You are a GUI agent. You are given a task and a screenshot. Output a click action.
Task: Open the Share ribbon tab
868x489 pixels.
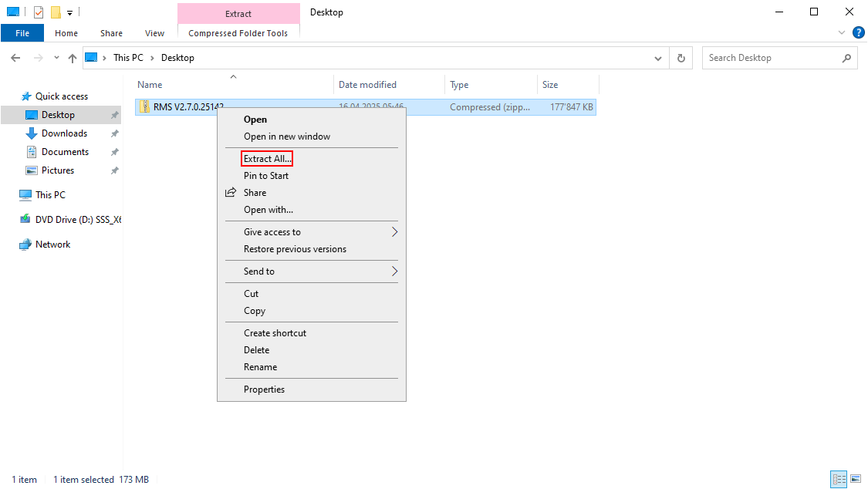[111, 33]
